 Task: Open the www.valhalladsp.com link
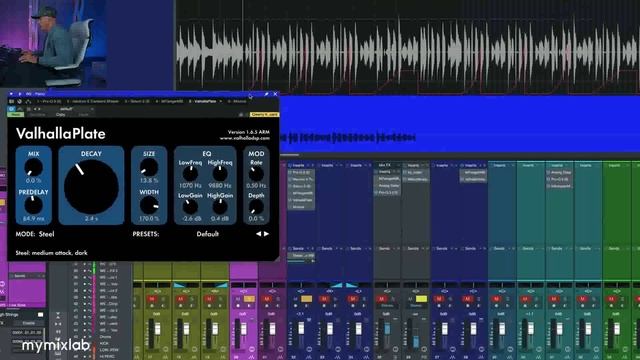pyautogui.click(x=244, y=138)
